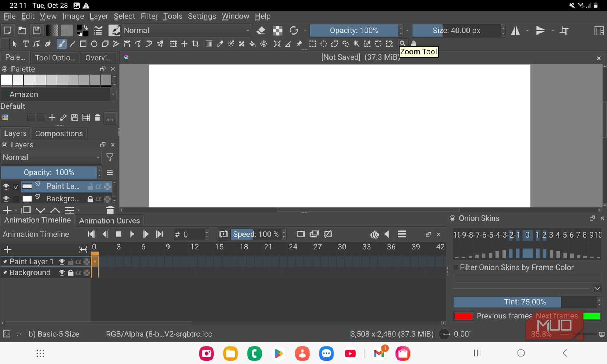Image resolution: width=607 pixels, height=364 pixels.
Task: Open the layer blending mode Normal dropdown
Action: (x=52, y=157)
